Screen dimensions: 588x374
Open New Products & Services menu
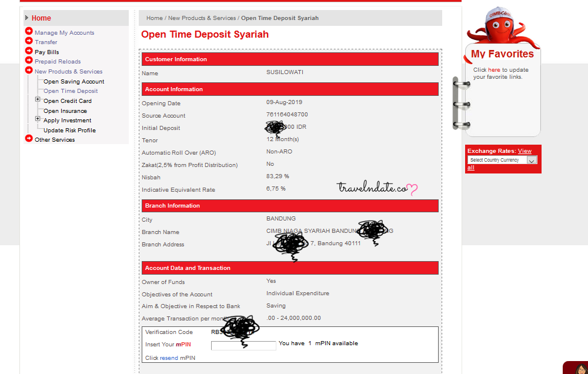pyautogui.click(x=69, y=71)
